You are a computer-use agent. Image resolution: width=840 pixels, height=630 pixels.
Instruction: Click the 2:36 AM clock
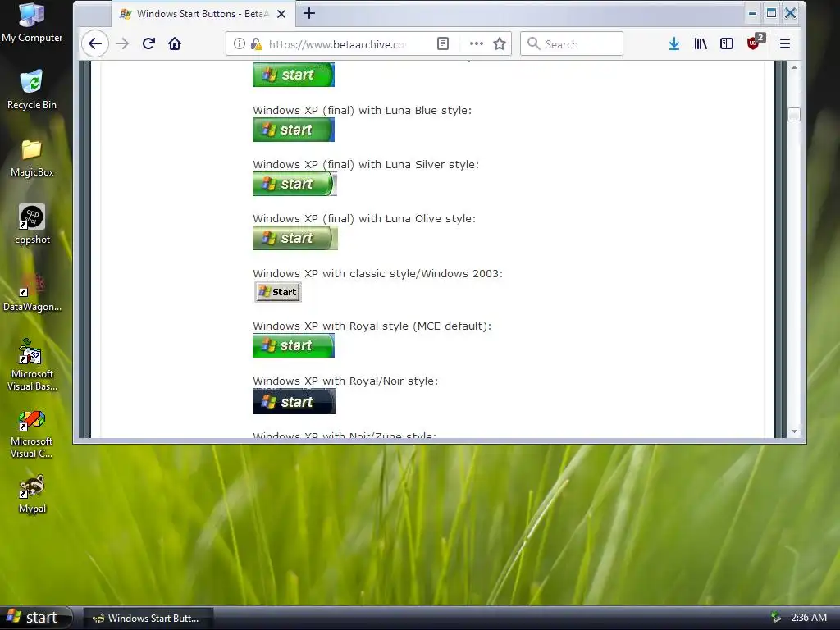pos(809,618)
